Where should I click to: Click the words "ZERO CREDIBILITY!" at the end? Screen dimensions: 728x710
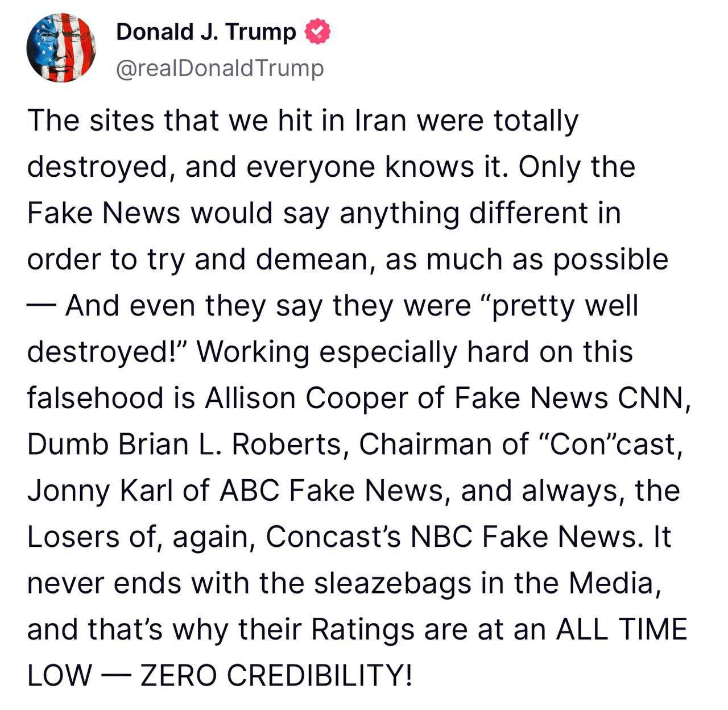pos(275,676)
